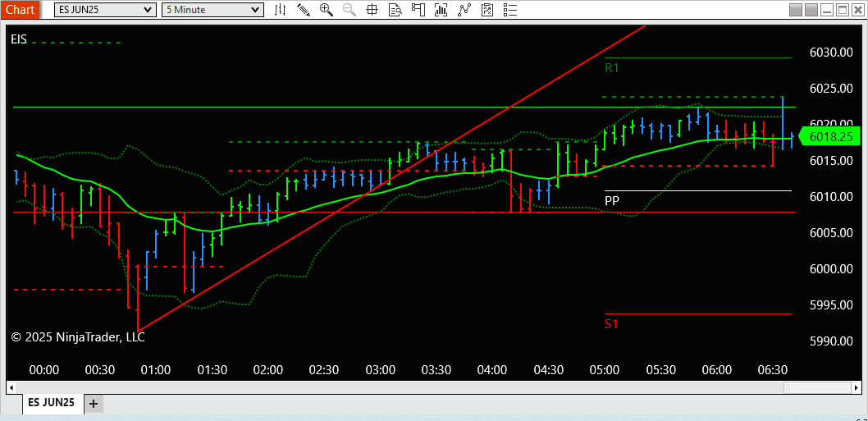This screenshot has height=421, width=868.
Task: Click the horizontal scrollbar thumb
Action: pyautogui.click(x=818, y=387)
